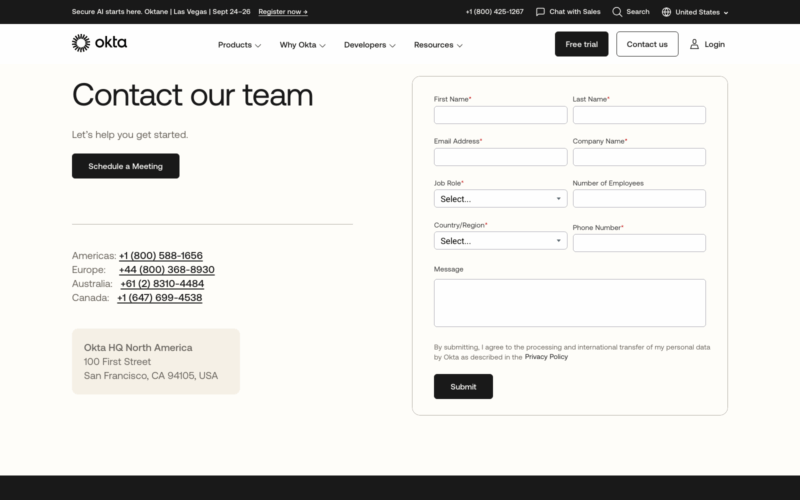The width and height of the screenshot is (800, 500).
Task: Call Americas number +1 (800) 588-1656
Action: [x=161, y=256]
